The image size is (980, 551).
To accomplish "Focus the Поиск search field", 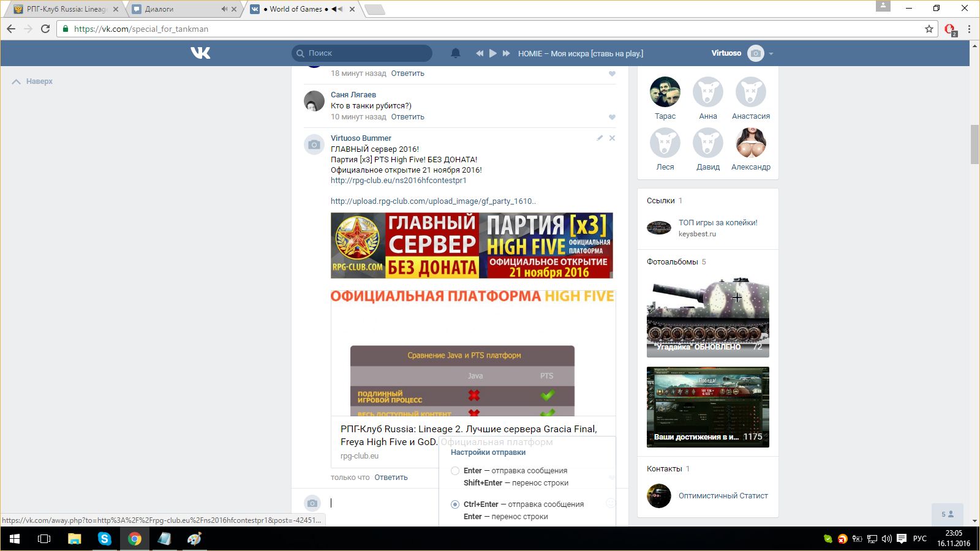I will coord(362,53).
